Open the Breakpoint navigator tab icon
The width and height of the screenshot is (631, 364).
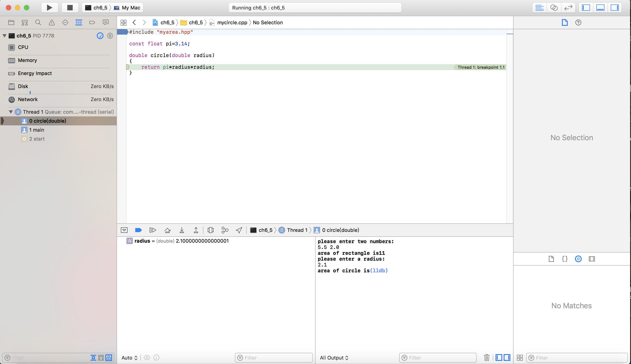pos(92,22)
